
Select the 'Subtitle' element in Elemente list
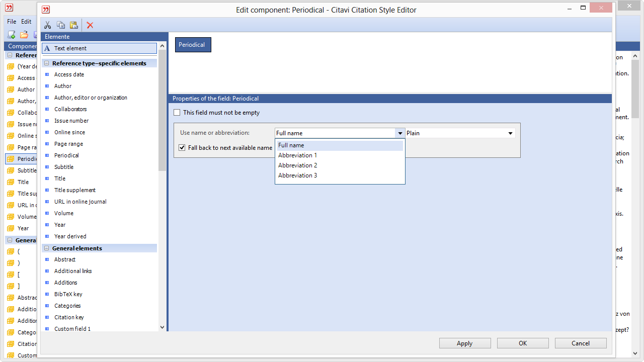64,167
